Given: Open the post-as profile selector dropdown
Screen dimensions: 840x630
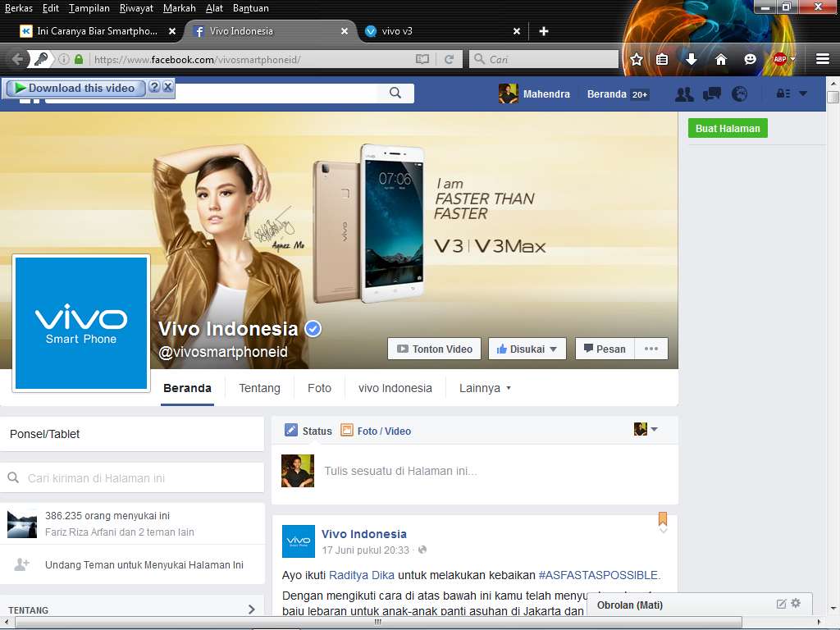Looking at the screenshot, I should pyautogui.click(x=646, y=430).
